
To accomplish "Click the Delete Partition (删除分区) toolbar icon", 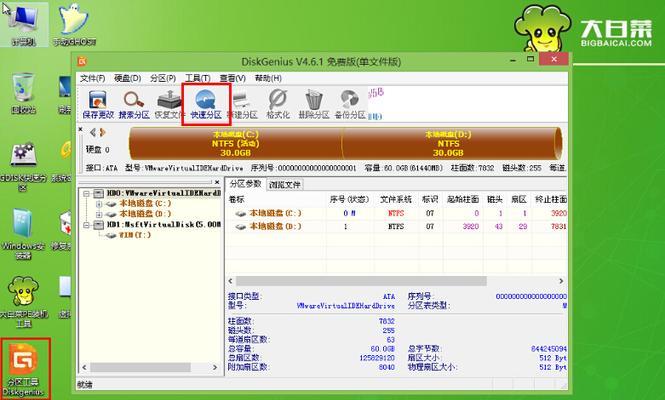I will (x=314, y=104).
